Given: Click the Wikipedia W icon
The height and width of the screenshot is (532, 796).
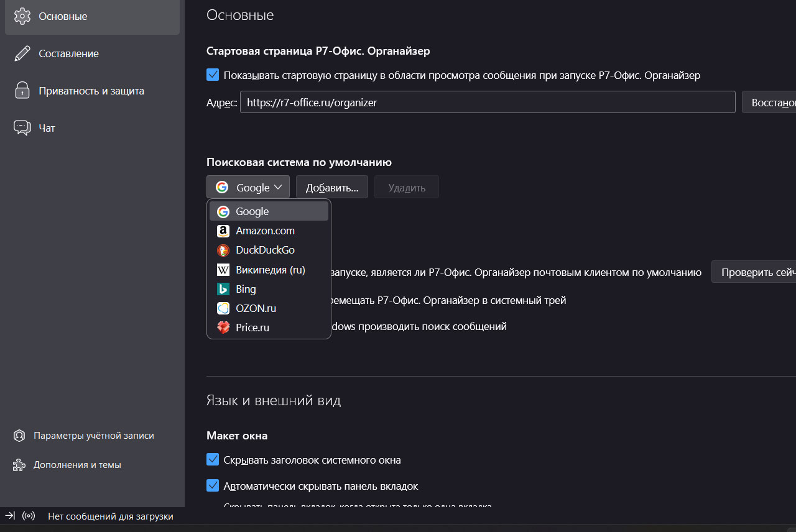Looking at the screenshot, I should pyautogui.click(x=223, y=270).
